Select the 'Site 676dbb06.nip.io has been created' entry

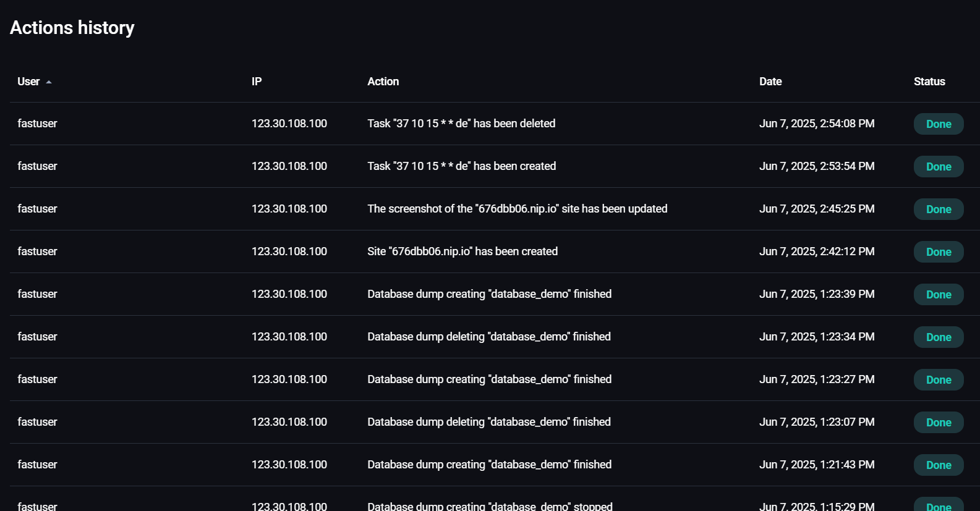click(462, 251)
